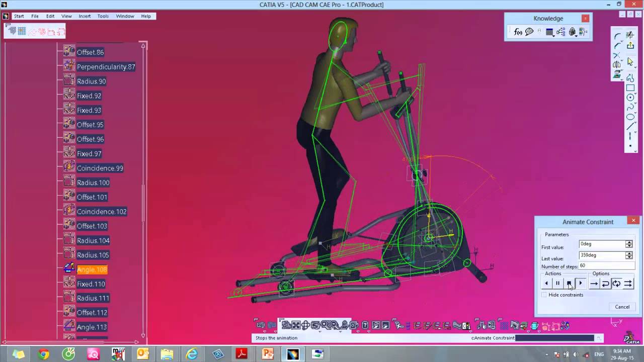Open the Start menu in menu bar
This screenshot has width=644, height=362.
(x=19, y=16)
